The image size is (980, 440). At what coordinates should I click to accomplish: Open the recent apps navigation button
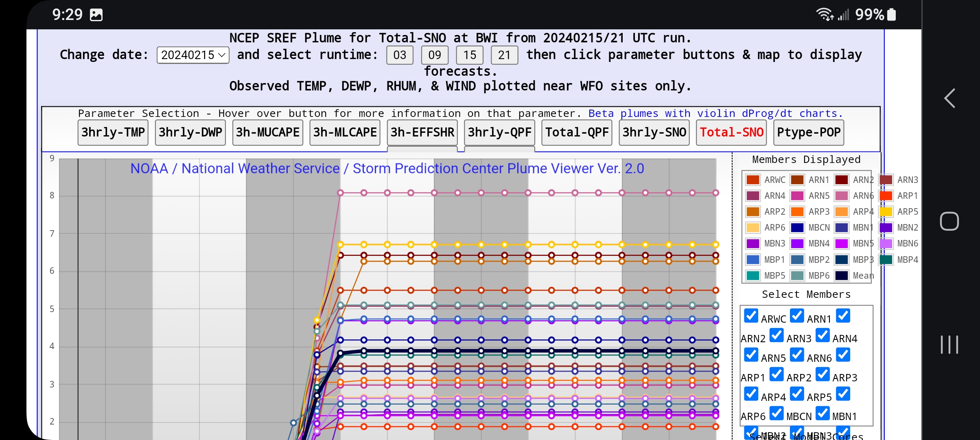point(949,345)
